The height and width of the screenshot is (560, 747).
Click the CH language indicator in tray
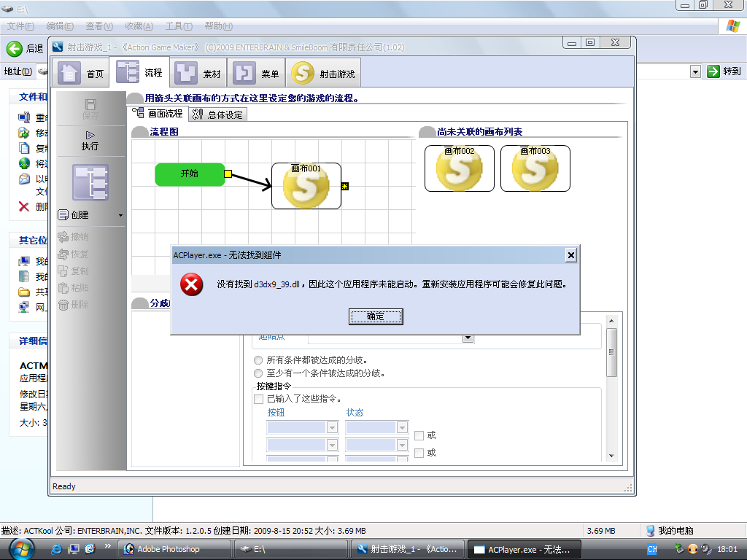pyautogui.click(x=652, y=549)
